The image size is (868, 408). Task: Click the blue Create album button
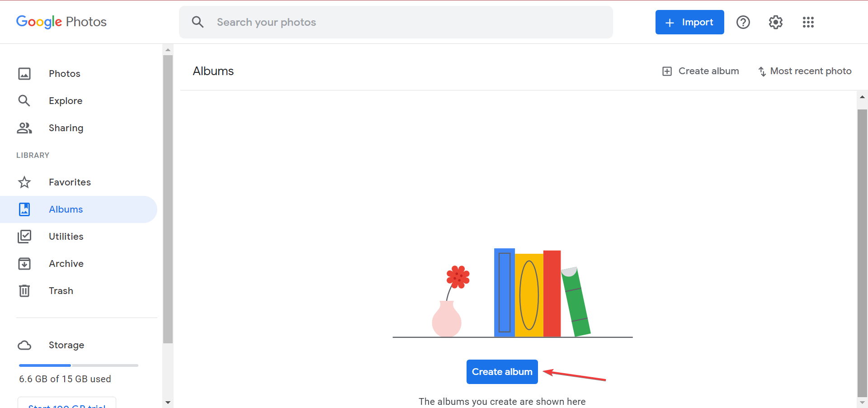[502, 372]
